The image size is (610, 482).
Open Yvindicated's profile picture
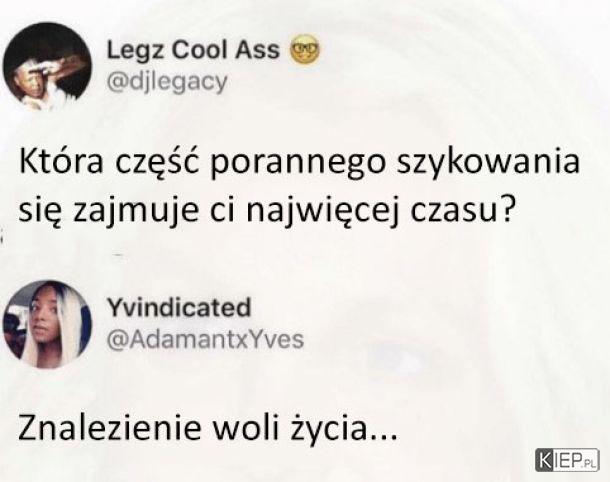point(47,324)
